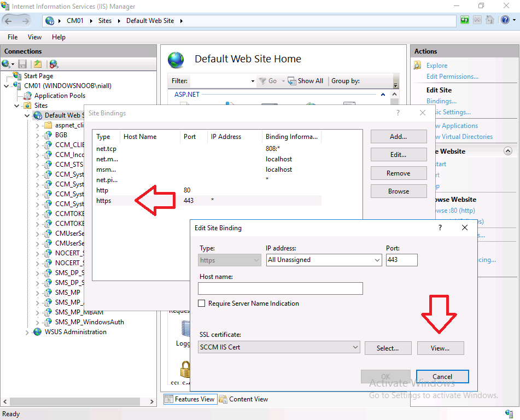Close the Site Bindings dialog
This screenshot has height=420, width=520.
[x=423, y=113]
